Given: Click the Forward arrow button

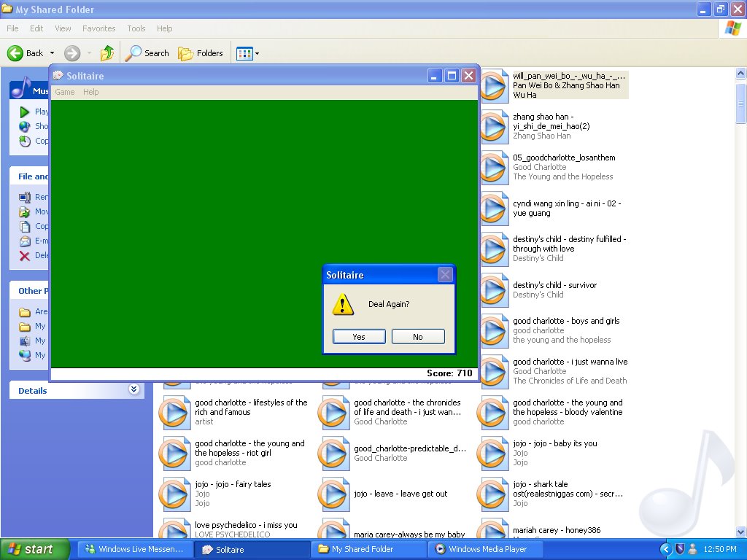Looking at the screenshot, I should [x=72, y=53].
